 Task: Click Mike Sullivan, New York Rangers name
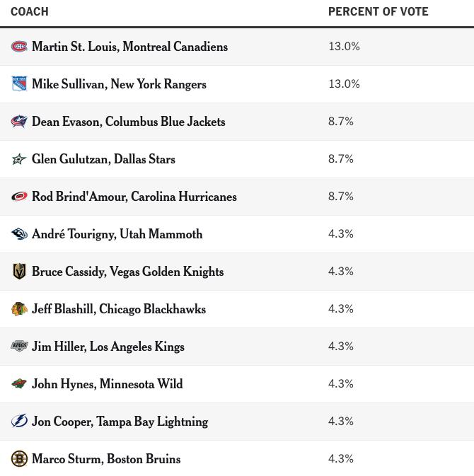[x=119, y=84]
